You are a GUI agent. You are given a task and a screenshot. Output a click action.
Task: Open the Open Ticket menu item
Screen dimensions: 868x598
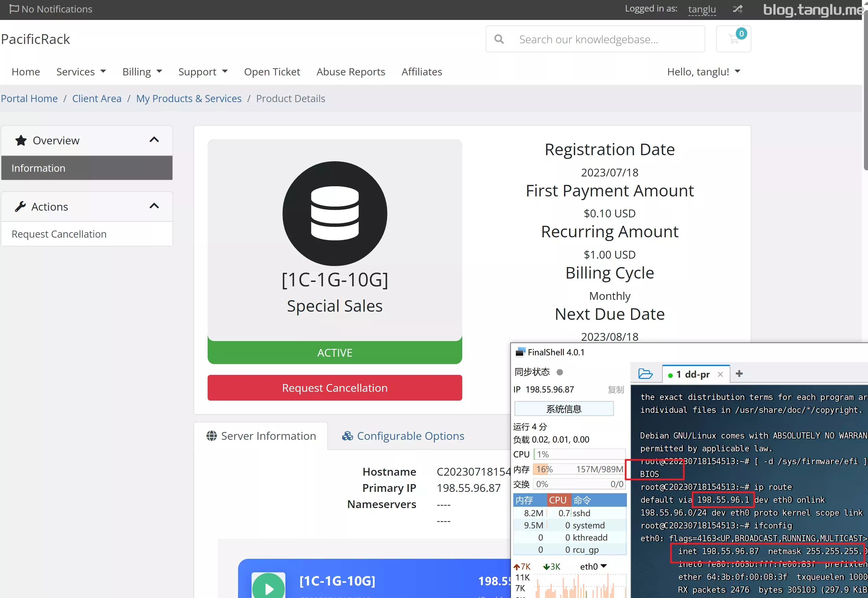click(272, 72)
